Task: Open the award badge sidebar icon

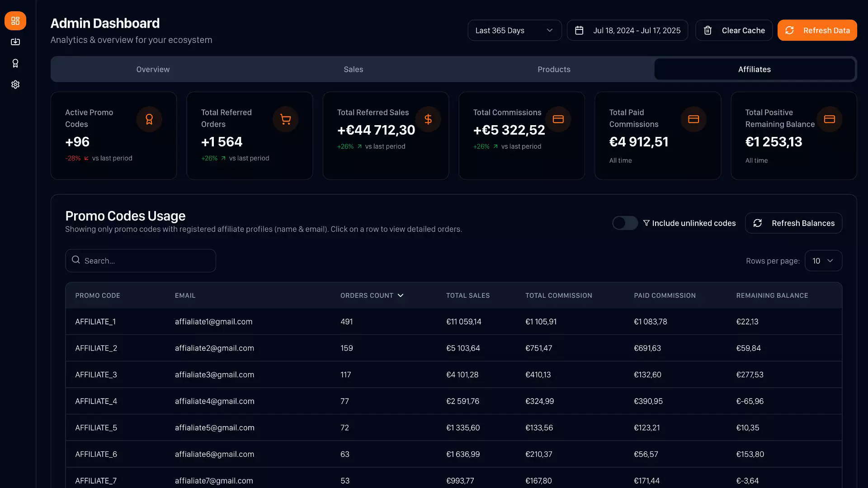Action: tap(15, 63)
